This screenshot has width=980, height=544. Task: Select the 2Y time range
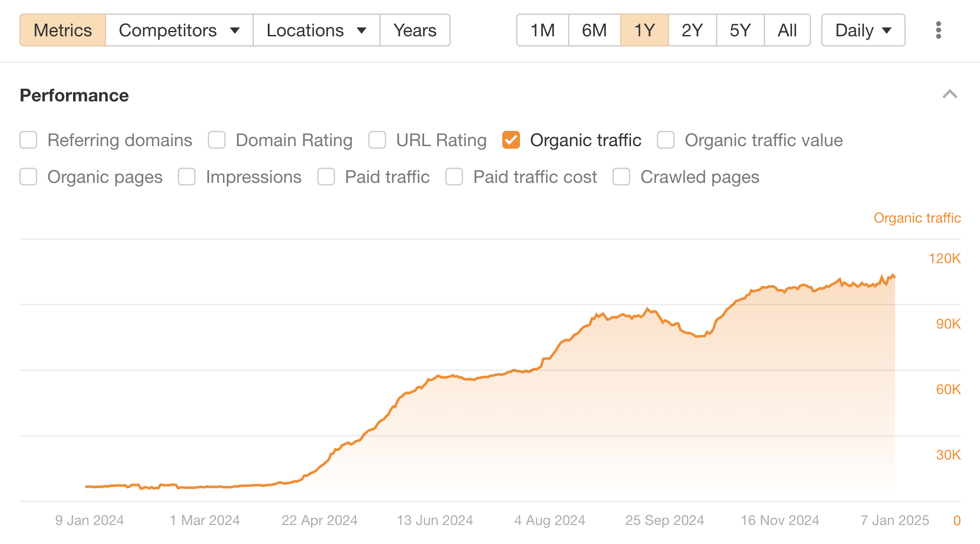(x=691, y=30)
